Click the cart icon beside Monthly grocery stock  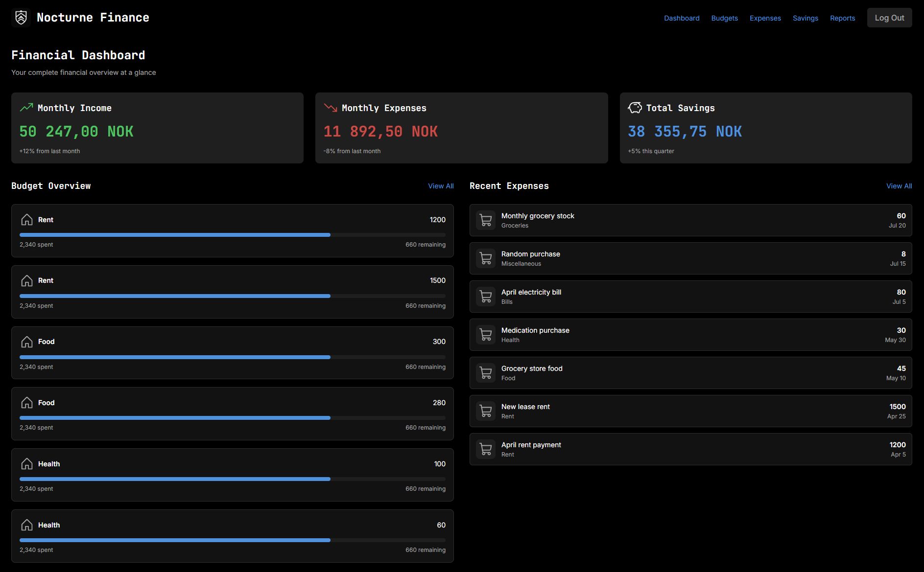click(x=486, y=220)
